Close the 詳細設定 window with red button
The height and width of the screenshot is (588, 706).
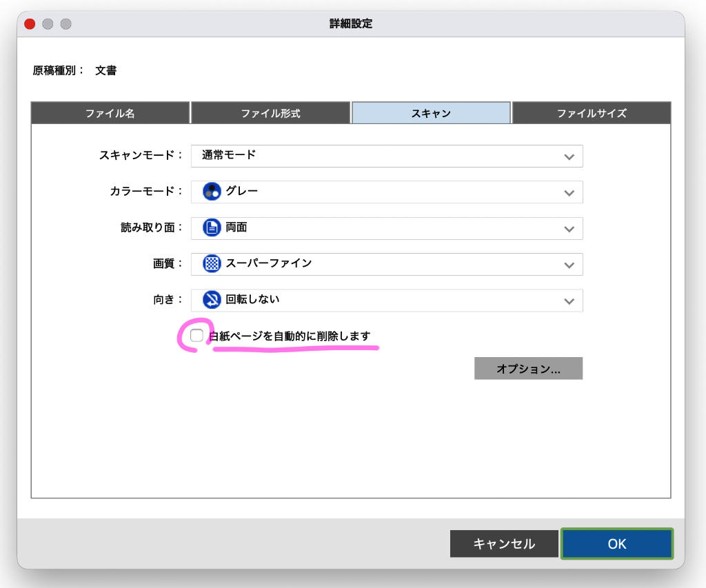coord(30,24)
